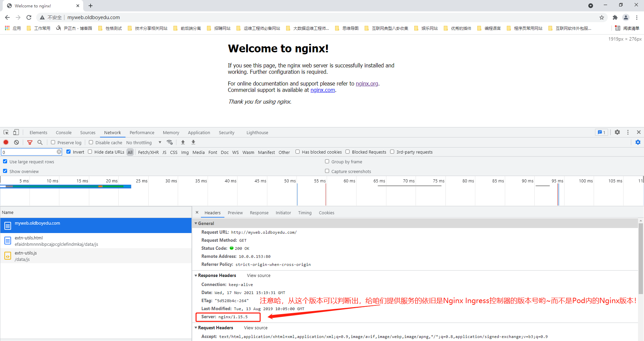This screenshot has width=644, height=341.
Task: Check the Disable cache option
Action: [x=91, y=143]
